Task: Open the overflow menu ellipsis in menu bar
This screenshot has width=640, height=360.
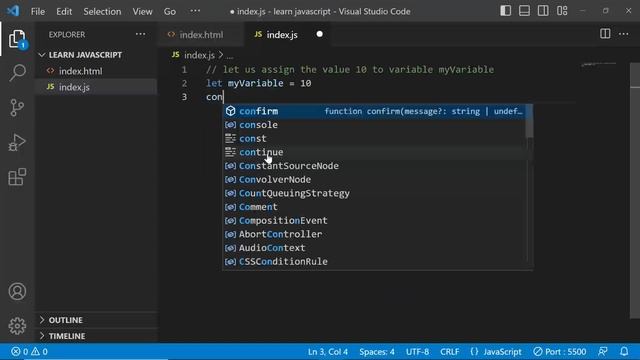Action: 195,11
